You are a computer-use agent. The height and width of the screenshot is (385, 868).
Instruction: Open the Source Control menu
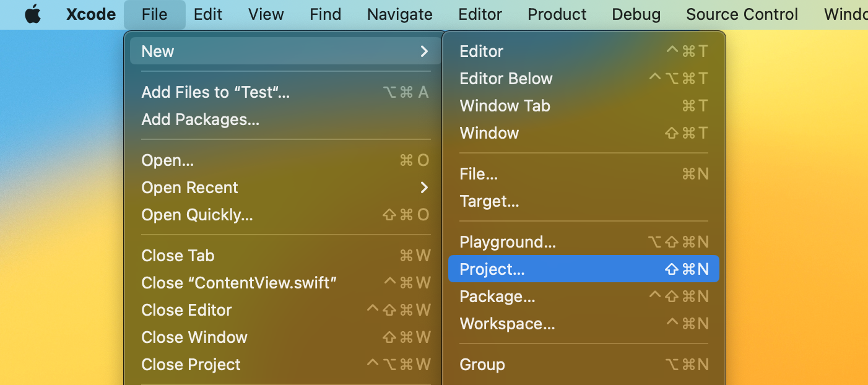click(x=742, y=14)
